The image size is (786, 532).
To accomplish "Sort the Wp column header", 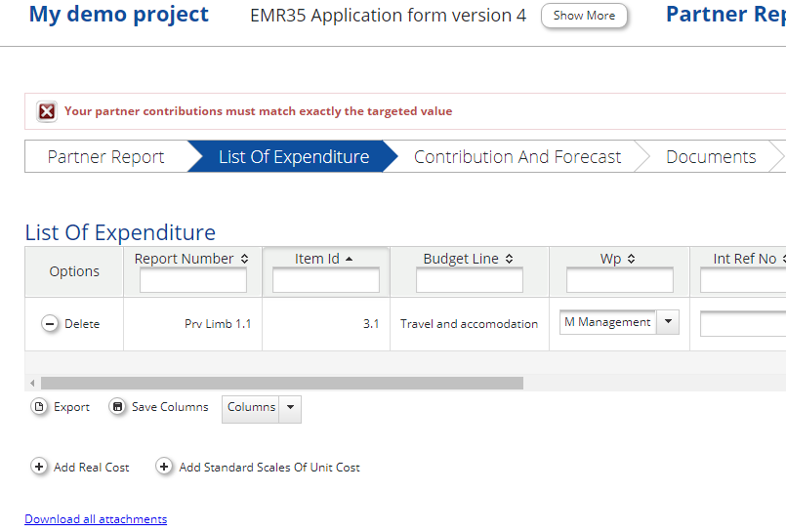I will pos(631,259).
